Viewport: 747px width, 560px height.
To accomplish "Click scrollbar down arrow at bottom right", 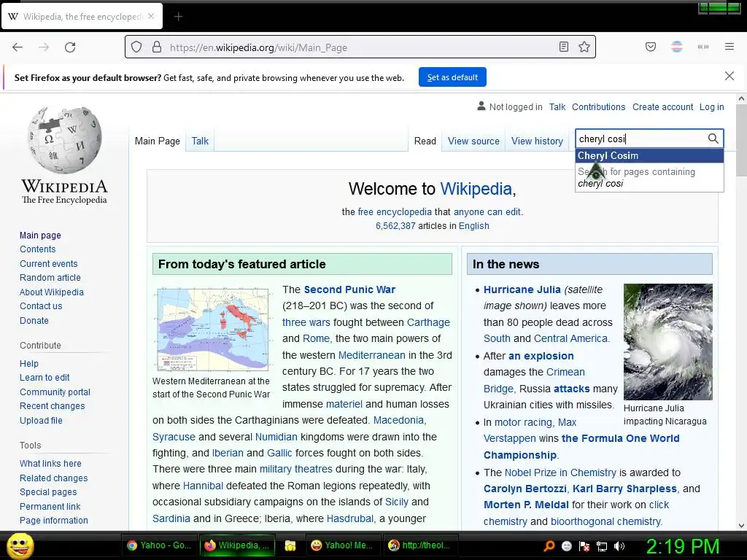I will pos(741,525).
